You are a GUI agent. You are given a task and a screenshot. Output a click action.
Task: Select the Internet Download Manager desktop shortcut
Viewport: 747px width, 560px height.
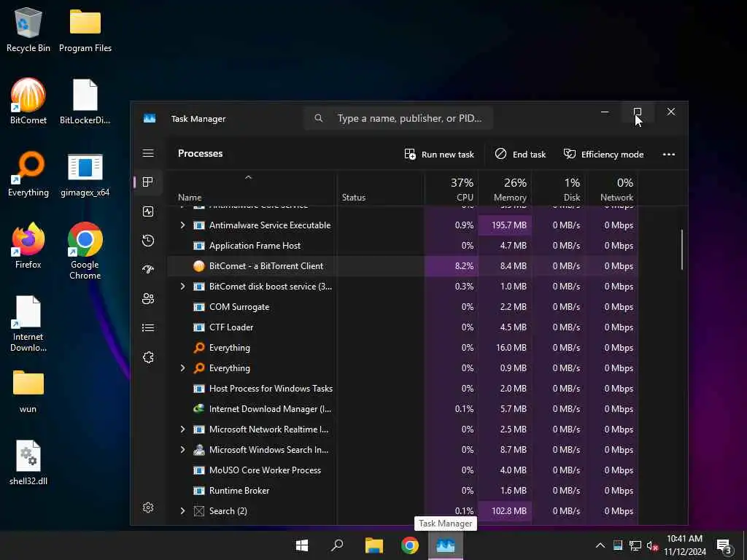28,324
